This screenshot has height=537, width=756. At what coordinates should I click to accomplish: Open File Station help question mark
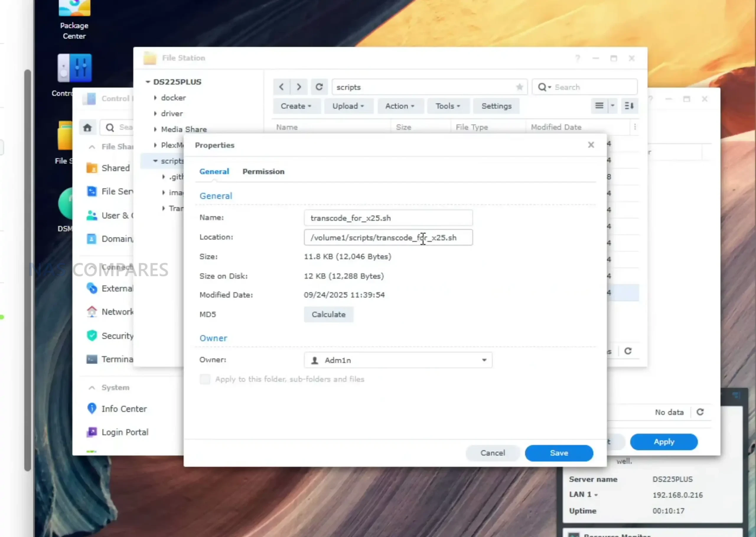(x=578, y=58)
